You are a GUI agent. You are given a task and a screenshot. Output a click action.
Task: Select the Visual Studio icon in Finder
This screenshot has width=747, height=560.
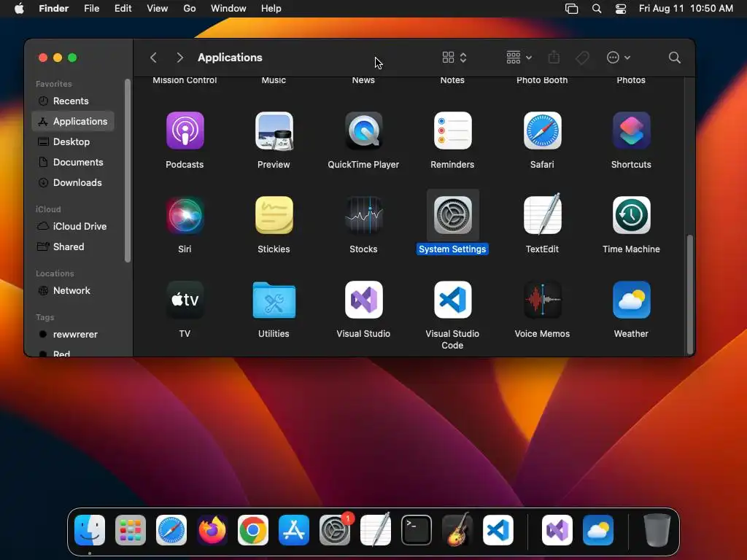tap(363, 300)
